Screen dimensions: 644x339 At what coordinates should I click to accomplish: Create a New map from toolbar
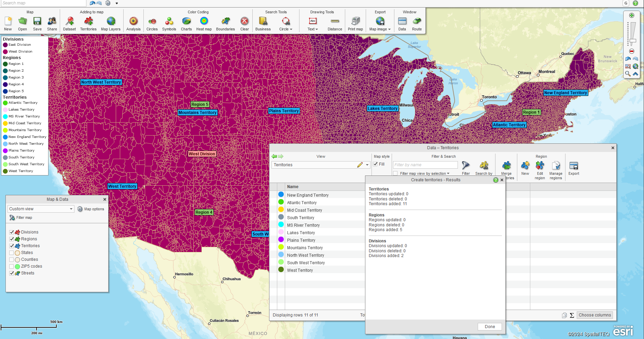tap(8, 24)
